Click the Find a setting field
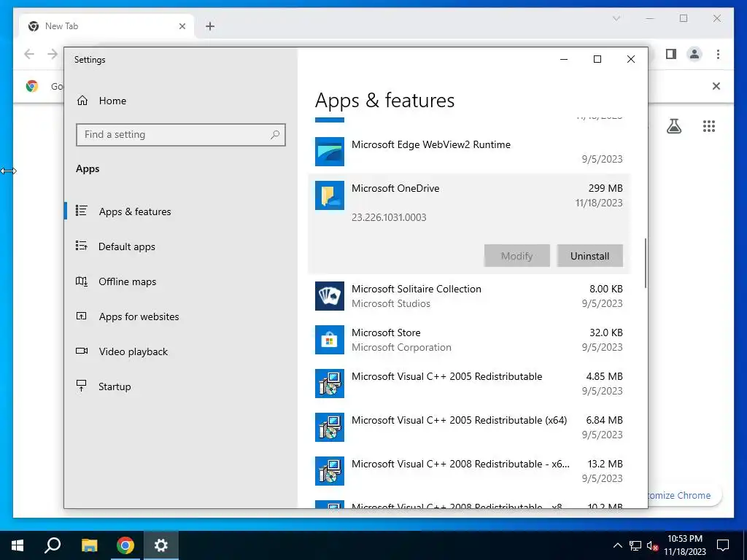The width and height of the screenshot is (747, 560). (181, 135)
